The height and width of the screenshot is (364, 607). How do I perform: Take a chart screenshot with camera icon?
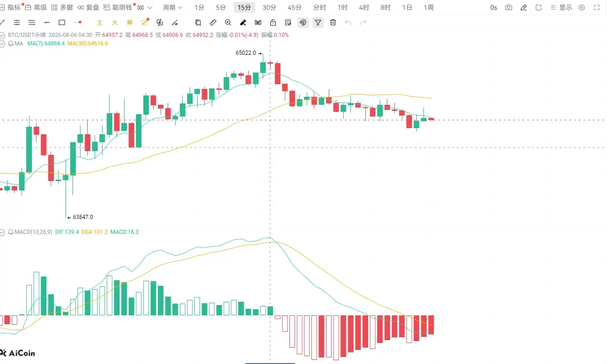509,7
